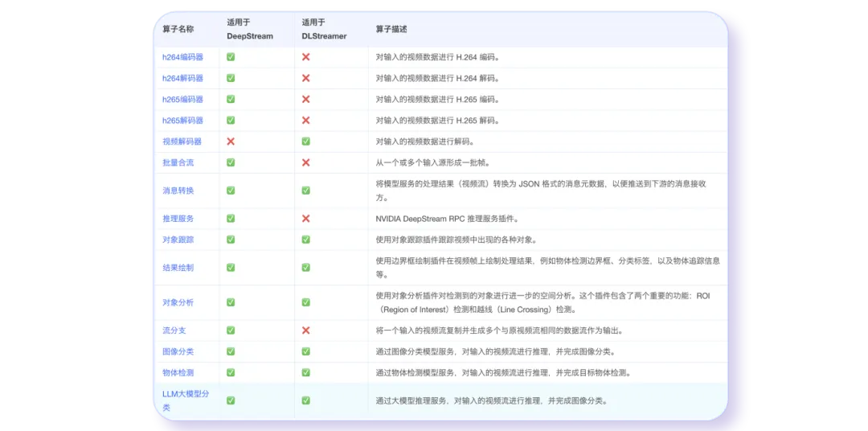Select the 通过大模型推理服务 description text
This screenshot has height=431, width=868.
pyautogui.click(x=493, y=400)
